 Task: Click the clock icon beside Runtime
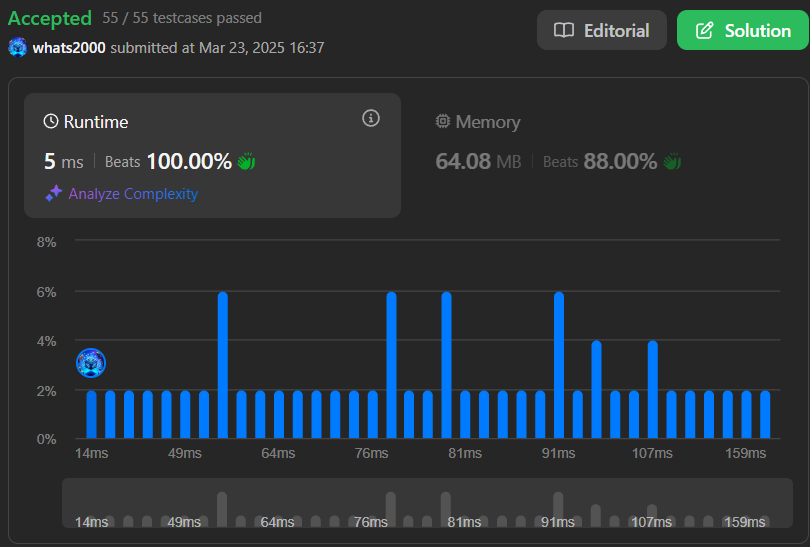(51, 122)
